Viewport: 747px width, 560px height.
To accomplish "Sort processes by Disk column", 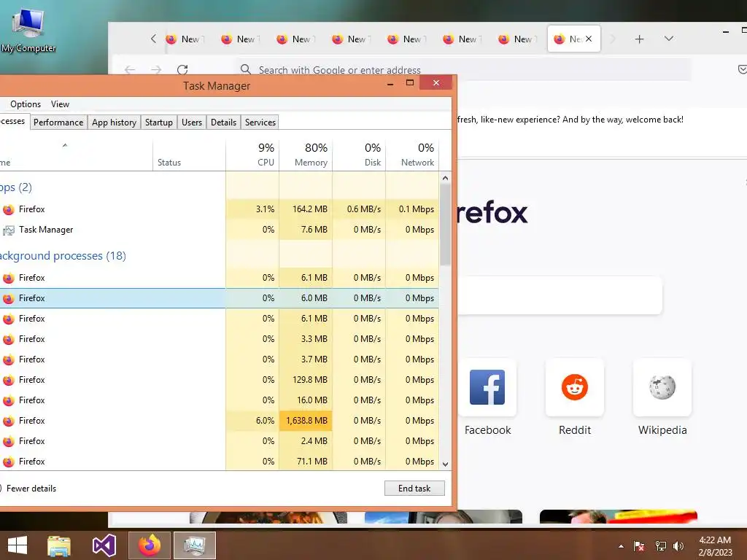I will [x=359, y=155].
